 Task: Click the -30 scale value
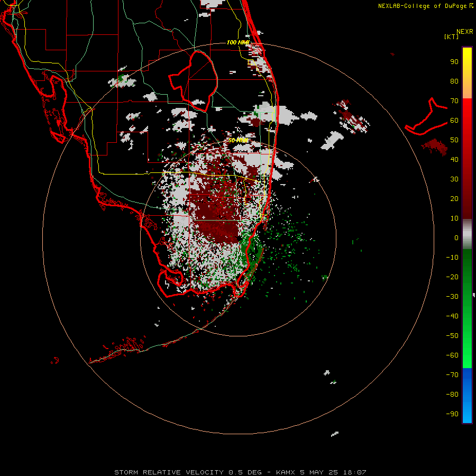(452, 297)
